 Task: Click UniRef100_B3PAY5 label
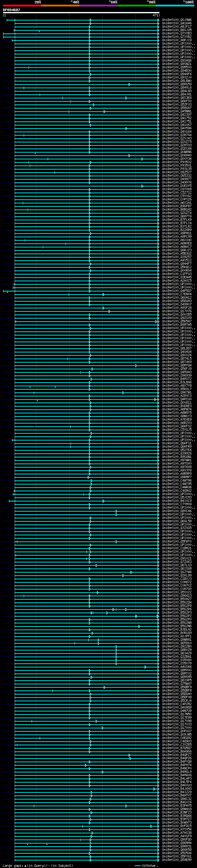coord(177,806)
